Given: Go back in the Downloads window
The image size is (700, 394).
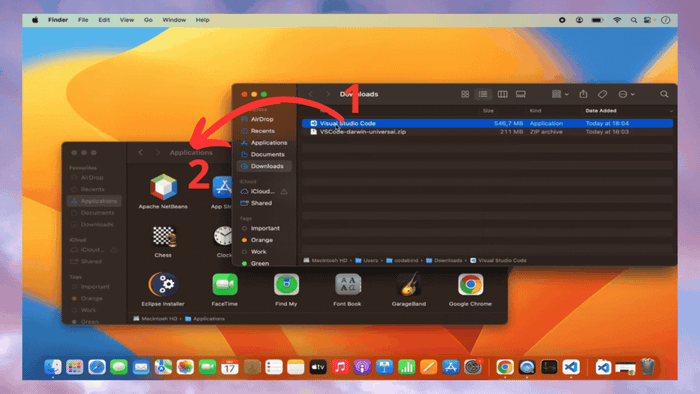Looking at the screenshot, I should coord(311,94).
